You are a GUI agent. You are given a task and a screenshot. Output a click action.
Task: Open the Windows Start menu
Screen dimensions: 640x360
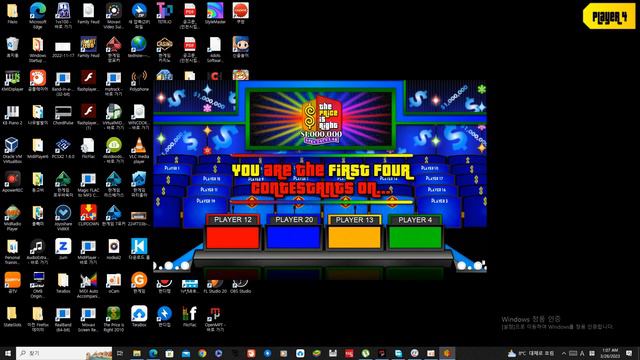pyautogui.click(x=7, y=353)
